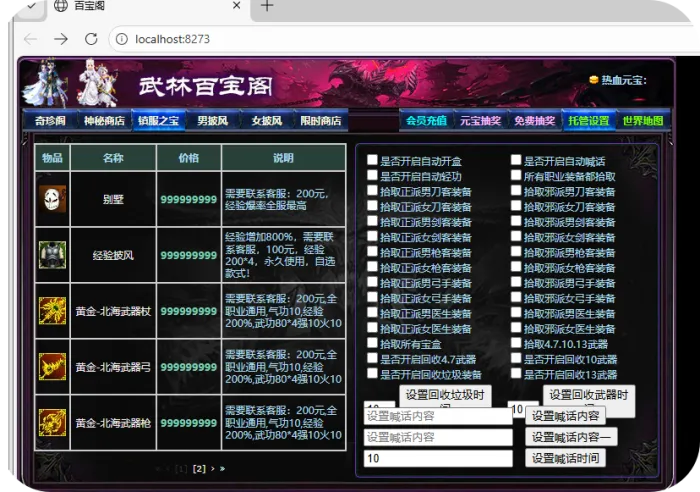Check 拾取正派男枪客装备 box
This screenshot has height=492, width=700.
coord(372,251)
